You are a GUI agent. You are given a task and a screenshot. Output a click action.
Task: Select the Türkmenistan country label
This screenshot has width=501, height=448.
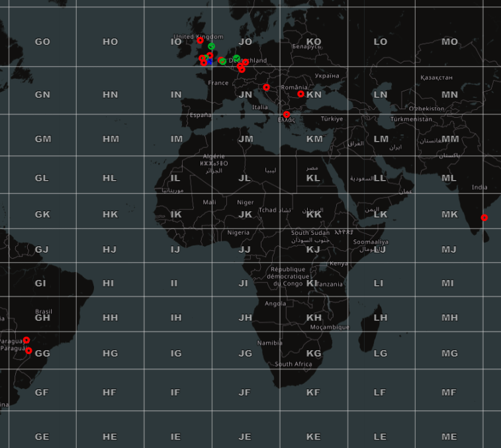point(411,119)
